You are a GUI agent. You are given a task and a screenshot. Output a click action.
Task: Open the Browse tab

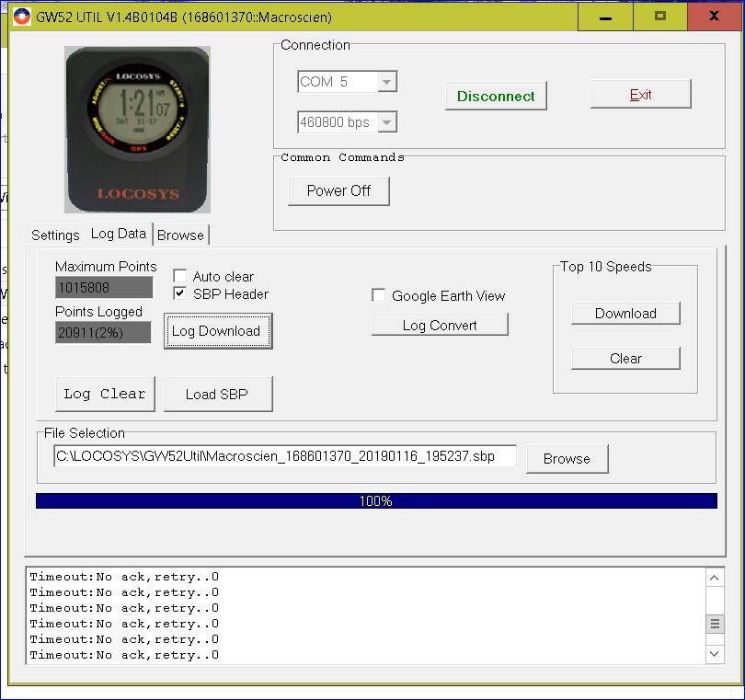[180, 235]
